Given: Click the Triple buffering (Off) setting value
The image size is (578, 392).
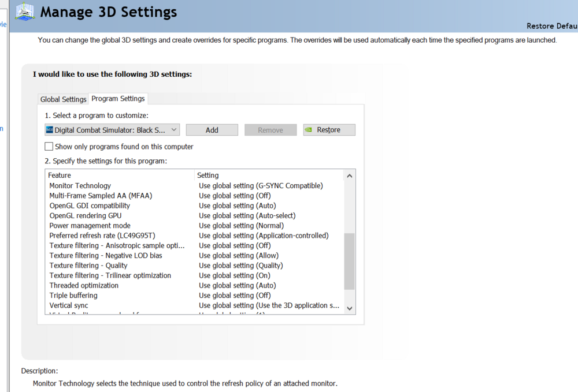Looking at the screenshot, I should pos(235,295).
